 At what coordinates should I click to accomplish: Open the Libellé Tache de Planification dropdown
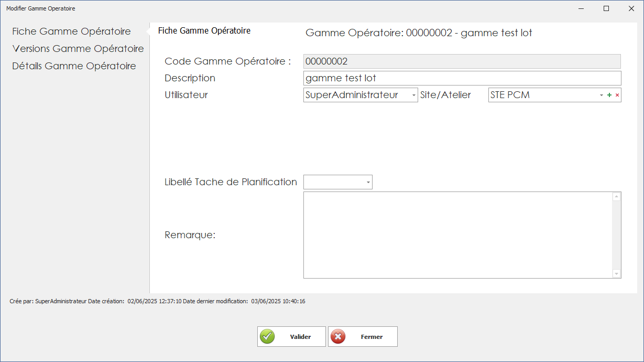coord(368,182)
